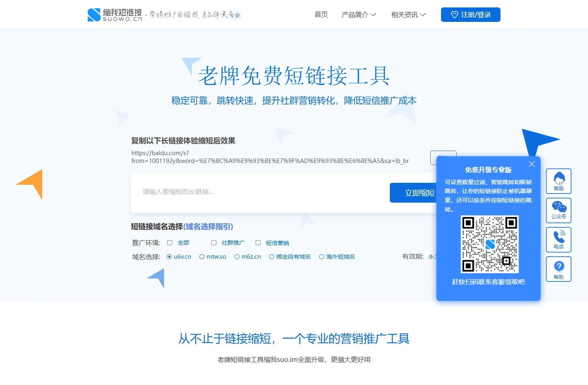Screen dimensions: 588x385
Task: Click the 复制以下长链接体验缩短后效果 label
Action: point(183,141)
